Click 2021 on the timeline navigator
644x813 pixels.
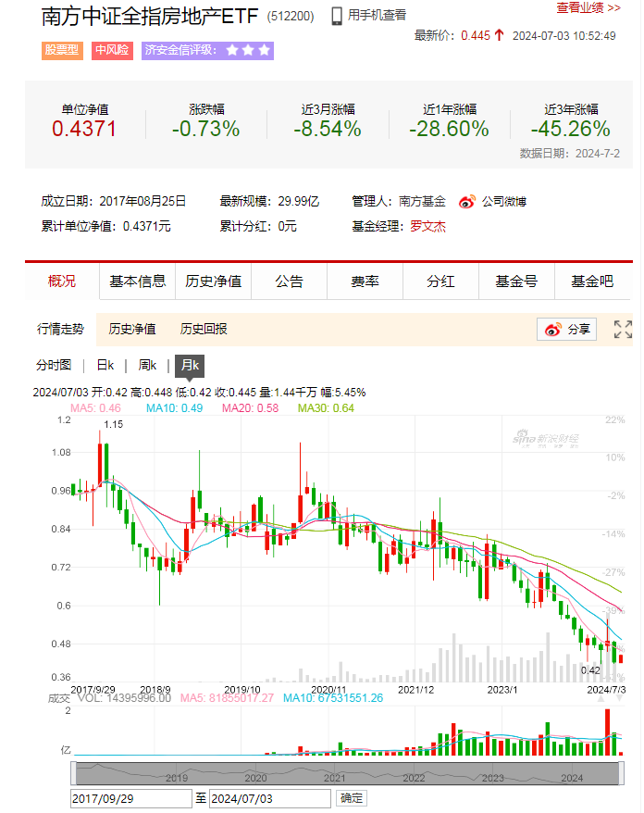335,778
